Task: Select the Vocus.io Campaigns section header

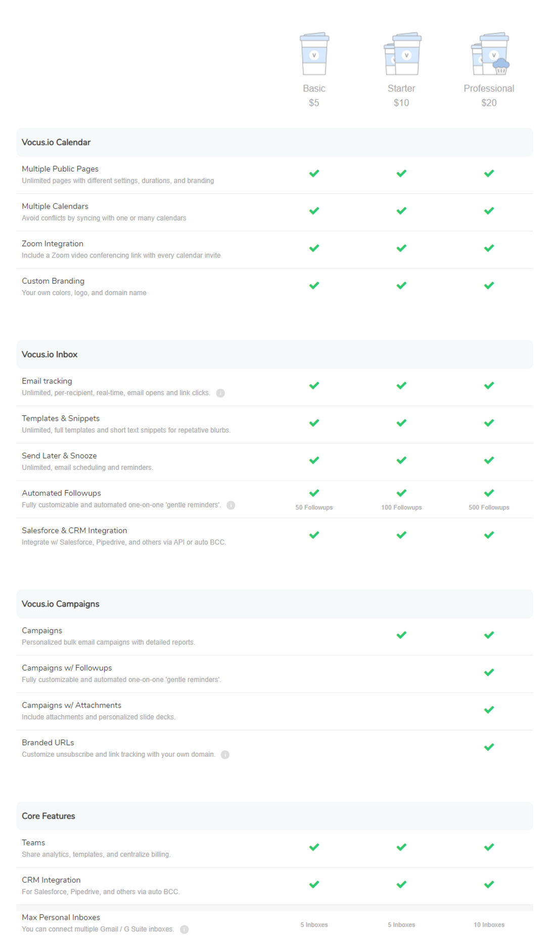Action: tap(274, 604)
